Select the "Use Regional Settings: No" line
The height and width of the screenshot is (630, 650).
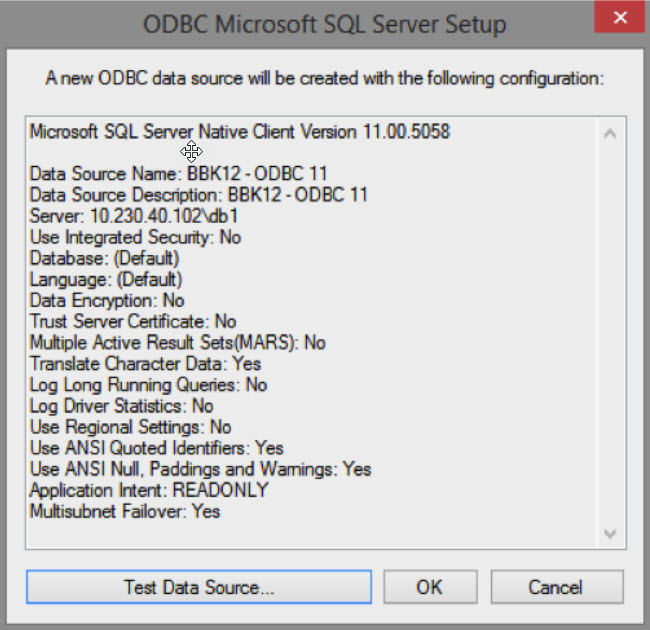coord(131,427)
